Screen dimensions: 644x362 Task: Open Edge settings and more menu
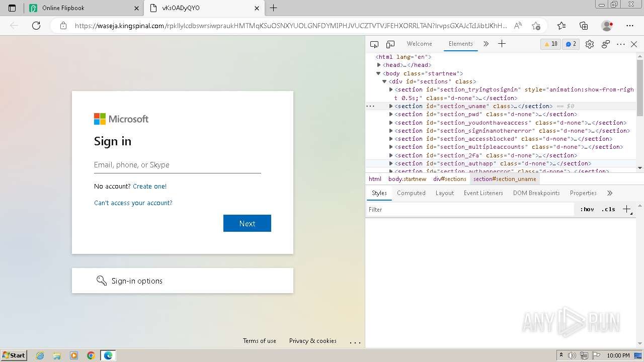(x=630, y=26)
